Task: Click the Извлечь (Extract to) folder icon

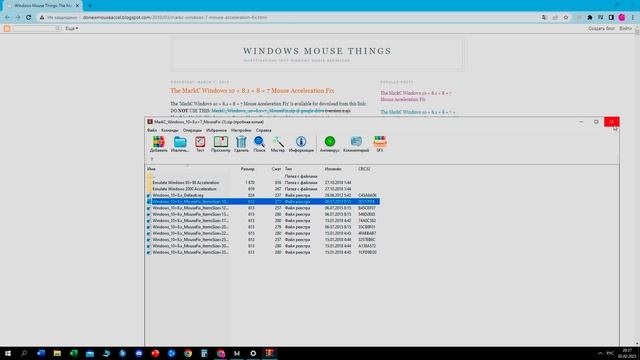Action: (180, 144)
